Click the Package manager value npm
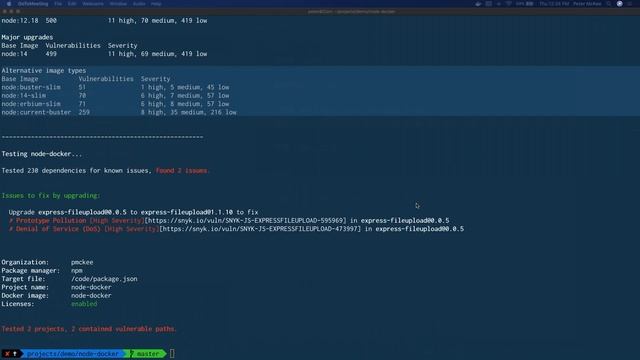The height and width of the screenshot is (360, 640). pos(77,271)
